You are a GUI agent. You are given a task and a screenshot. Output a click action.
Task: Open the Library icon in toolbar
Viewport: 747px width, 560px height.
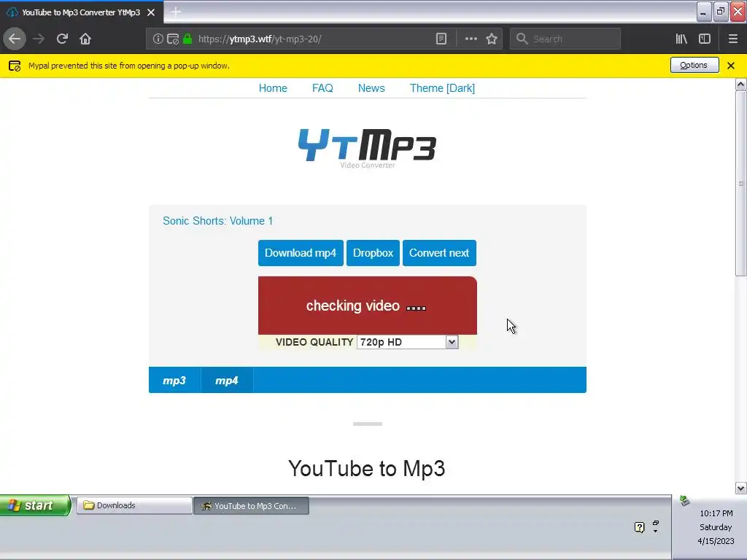(x=681, y=39)
